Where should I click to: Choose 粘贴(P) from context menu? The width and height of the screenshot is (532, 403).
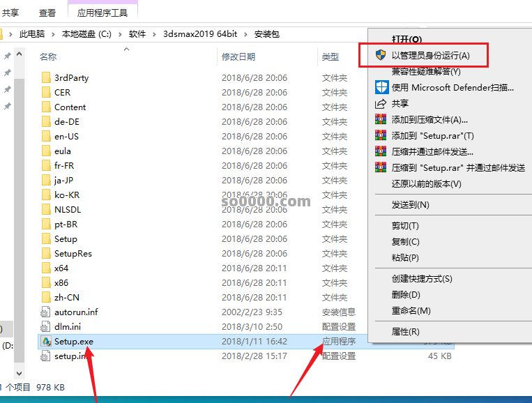[405, 257]
